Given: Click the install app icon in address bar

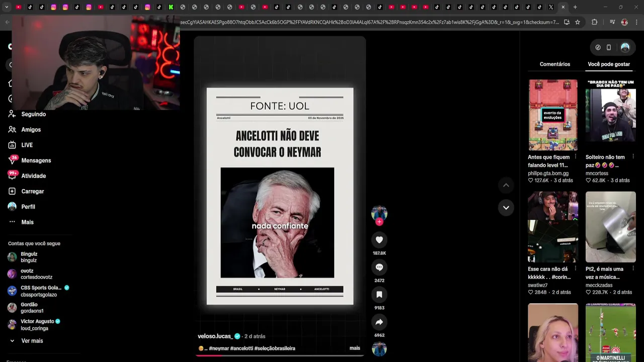Looking at the screenshot, I should tap(567, 22).
